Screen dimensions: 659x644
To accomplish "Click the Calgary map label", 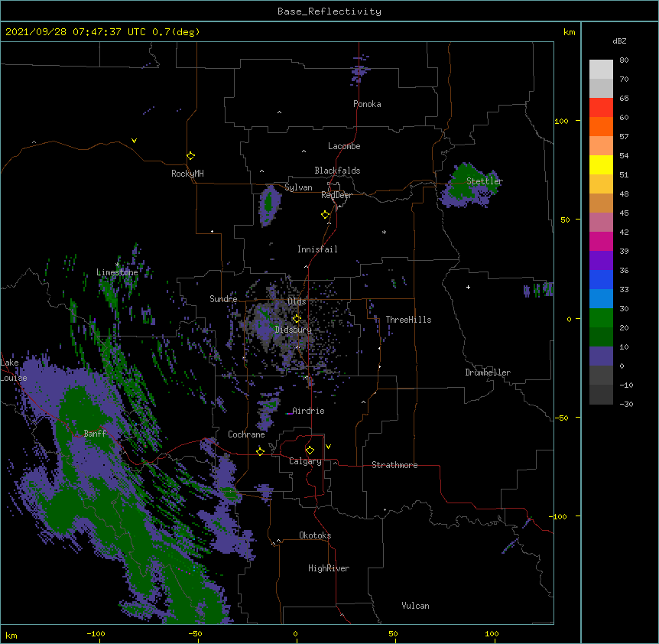I will click(x=306, y=461).
